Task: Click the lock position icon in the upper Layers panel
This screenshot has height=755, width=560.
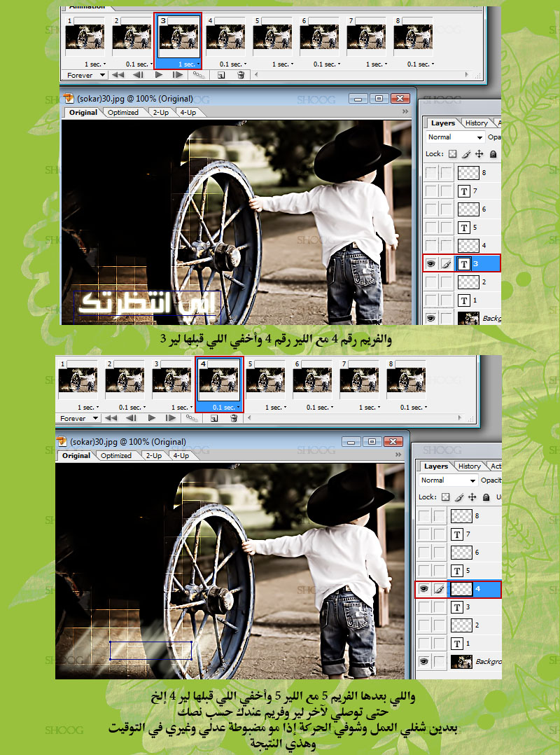Action: tap(479, 154)
